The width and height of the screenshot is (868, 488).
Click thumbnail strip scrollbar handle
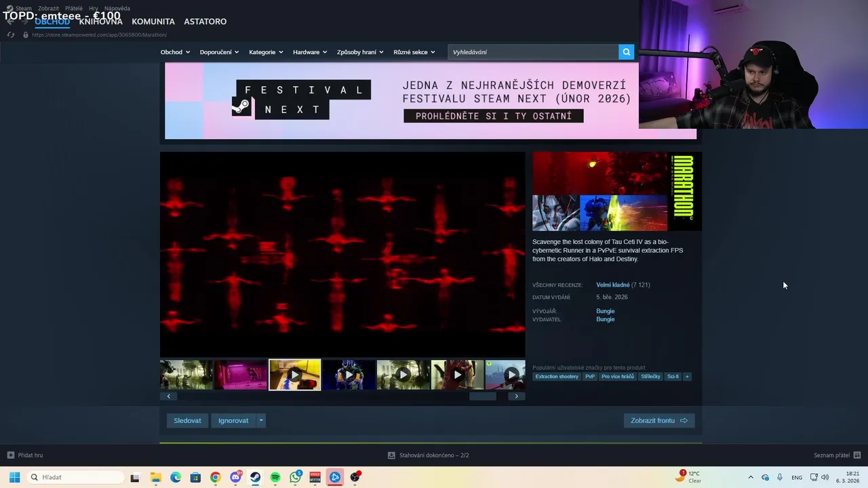483,396
